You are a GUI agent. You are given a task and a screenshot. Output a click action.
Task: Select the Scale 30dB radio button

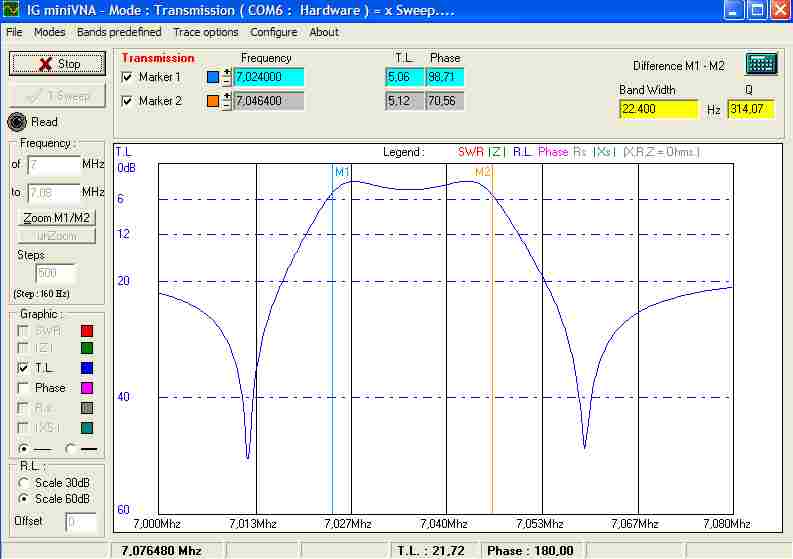point(25,483)
